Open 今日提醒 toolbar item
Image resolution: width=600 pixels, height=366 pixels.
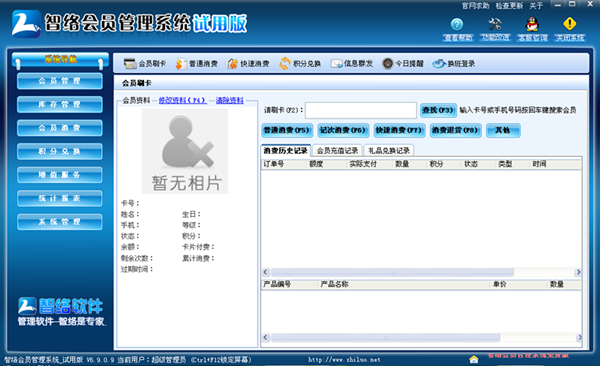403,64
